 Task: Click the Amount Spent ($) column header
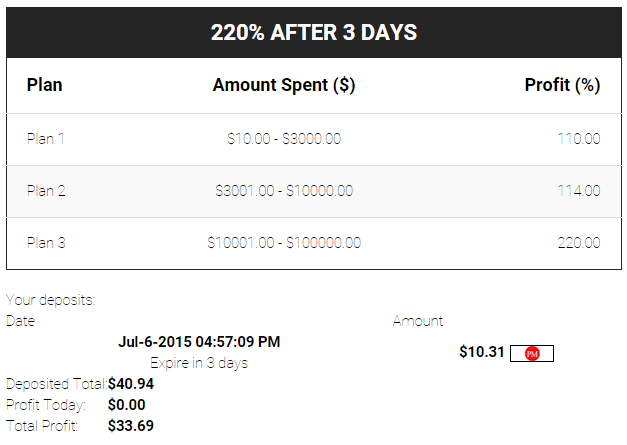pos(284,85)
